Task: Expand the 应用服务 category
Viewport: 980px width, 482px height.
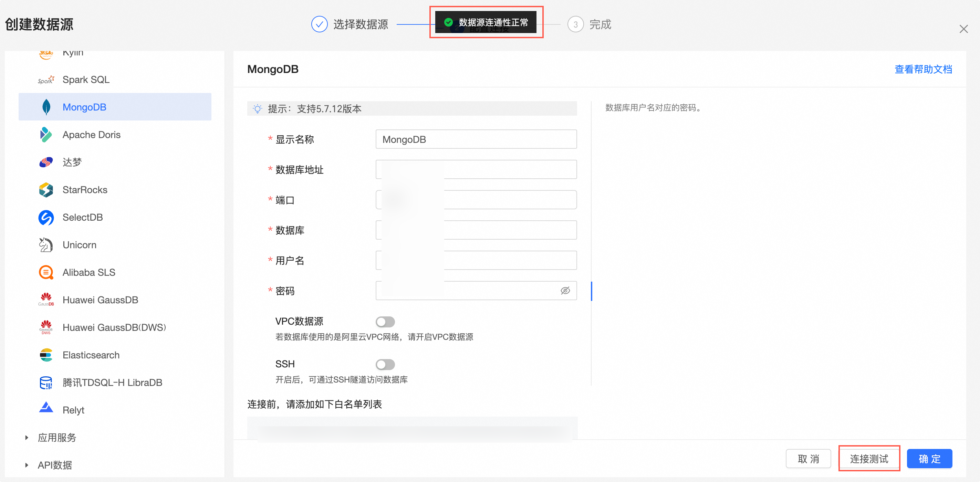Action: point(27,438)
